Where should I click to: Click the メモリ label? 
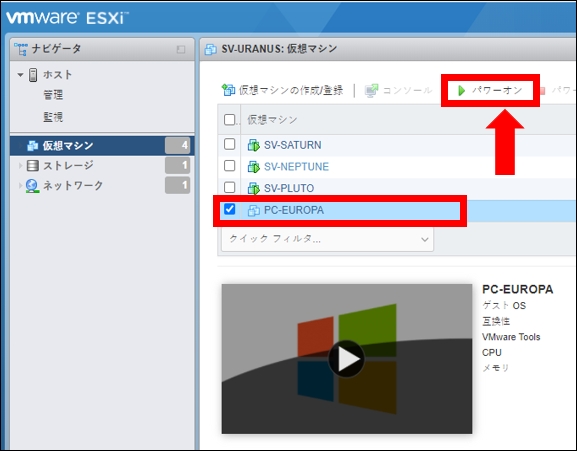coord(495,368)
